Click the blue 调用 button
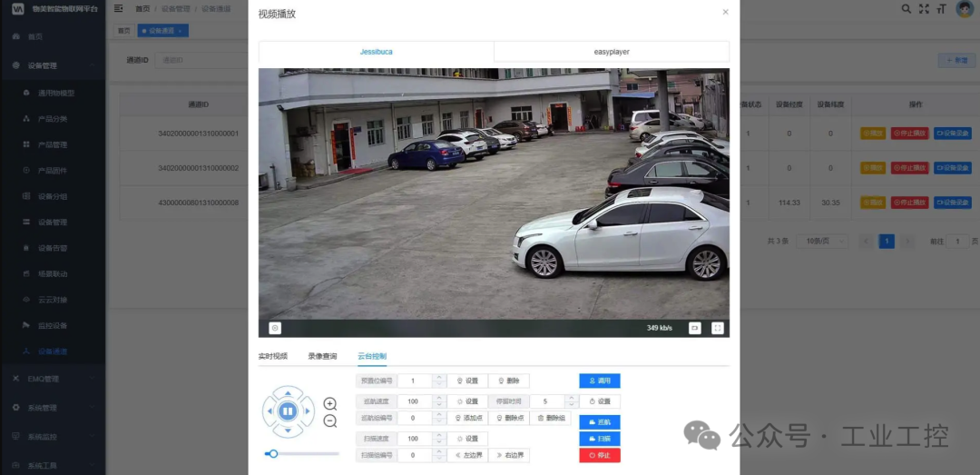980x475 pixels. 600,381
